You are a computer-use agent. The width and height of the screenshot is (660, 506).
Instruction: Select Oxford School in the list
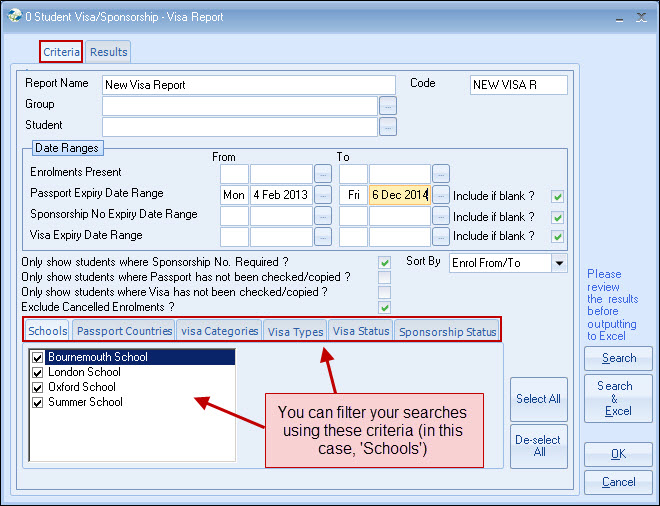tap(82, 387)
